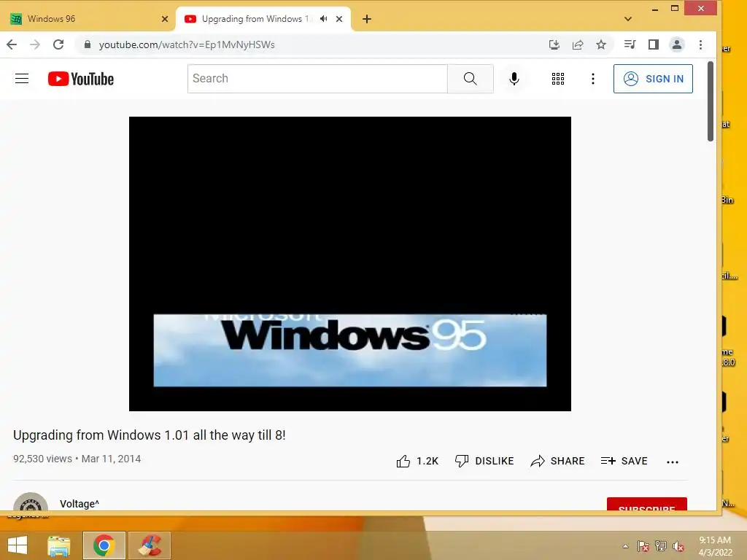Open Chrome media controls
The width and height of the screenshot is (747, 560).
(630, 44)
